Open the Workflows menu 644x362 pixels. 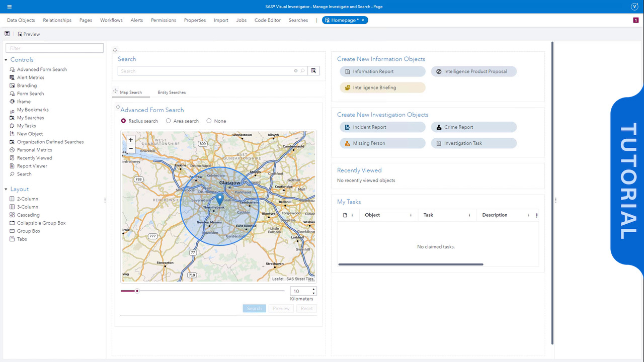pos(111,20)
